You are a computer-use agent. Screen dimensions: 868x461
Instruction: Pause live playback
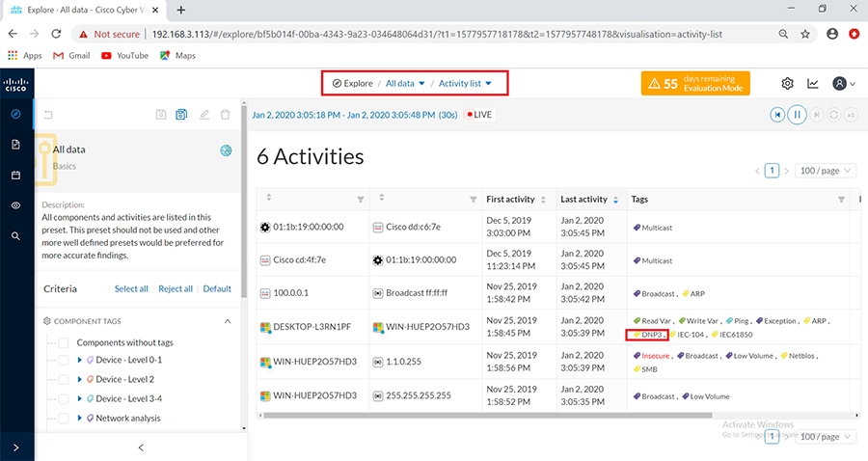pos(798,115)
